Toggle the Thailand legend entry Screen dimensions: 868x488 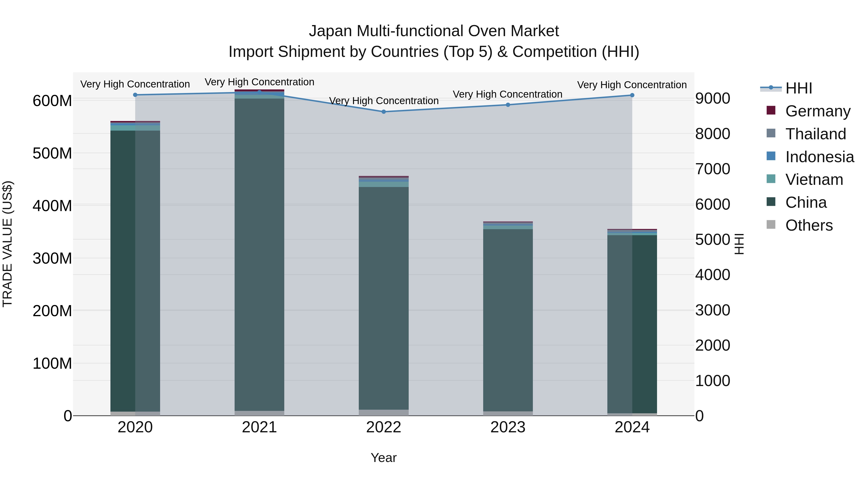pyautogui.click(x=806, y=134)
